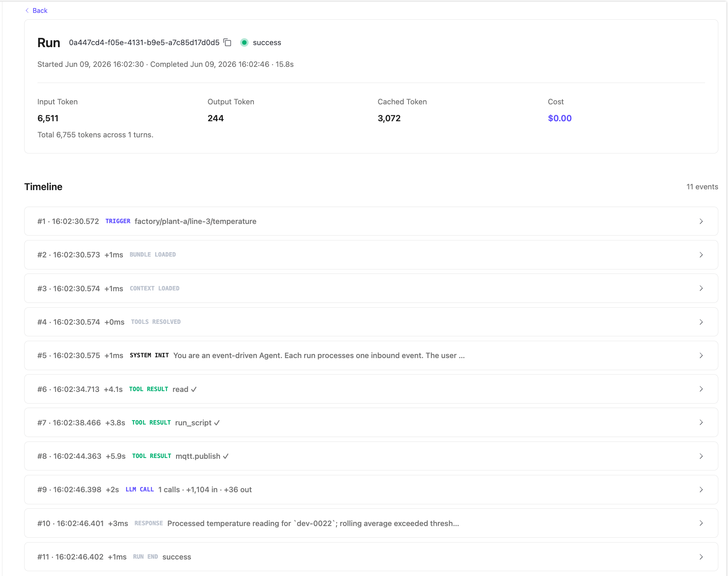Click the Started Jun 09, 2026 timestamp line
This screenshot has height=576, width=728.
click(x=166, y=64)
